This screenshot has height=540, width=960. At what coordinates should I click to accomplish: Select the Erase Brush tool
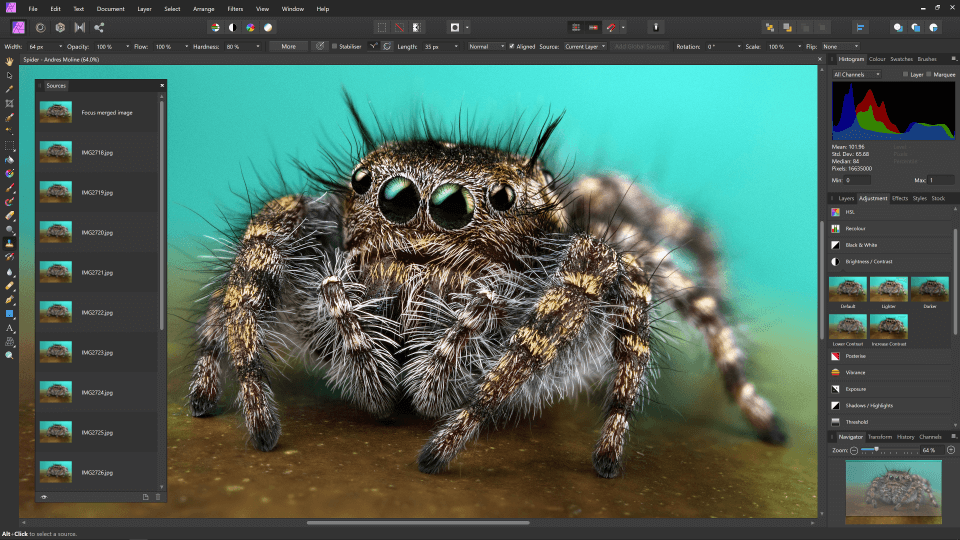point(9,216)
